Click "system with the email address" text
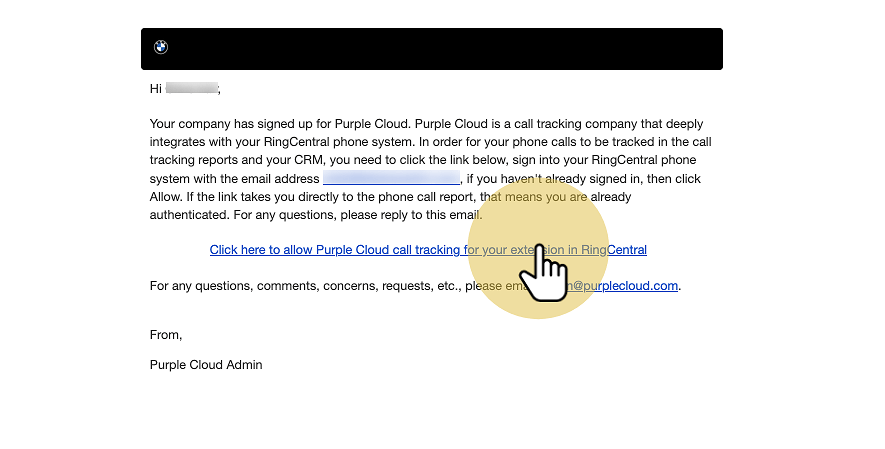 (235, 179)
